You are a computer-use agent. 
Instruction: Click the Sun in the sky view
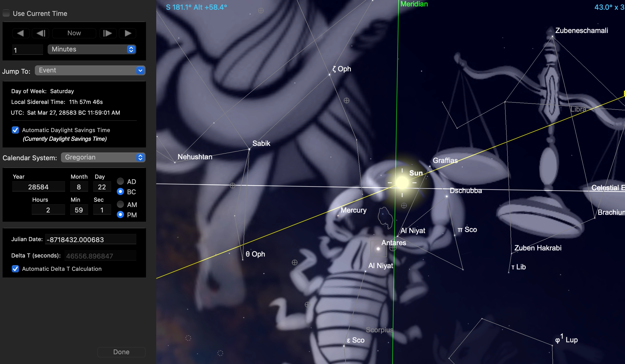click(x=402, y=183)
